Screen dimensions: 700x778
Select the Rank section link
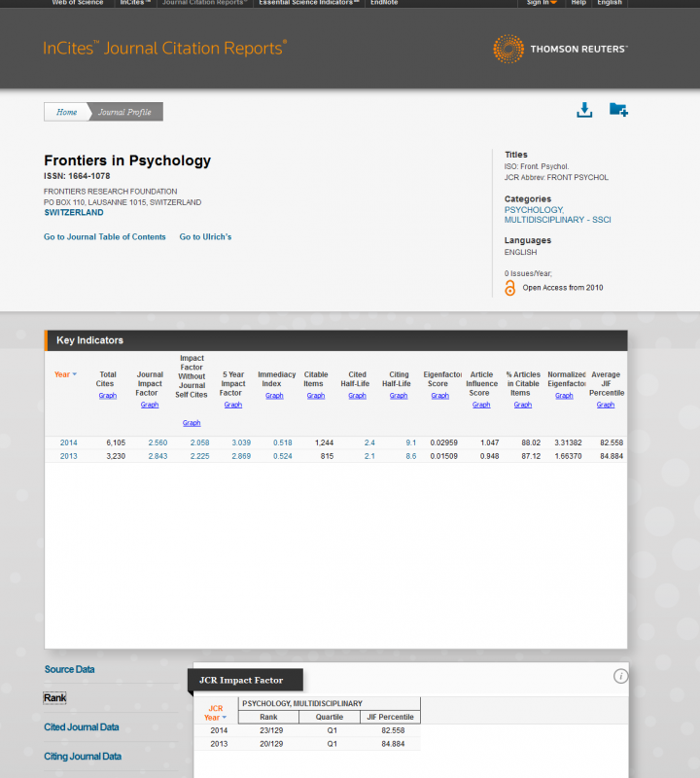point(54,698)
